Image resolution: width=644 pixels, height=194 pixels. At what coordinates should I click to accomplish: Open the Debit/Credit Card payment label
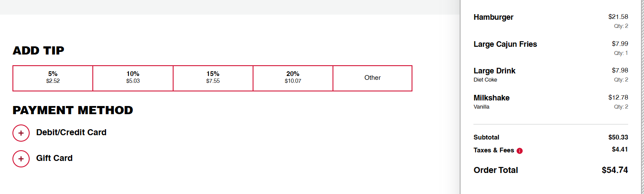[71, 132]
